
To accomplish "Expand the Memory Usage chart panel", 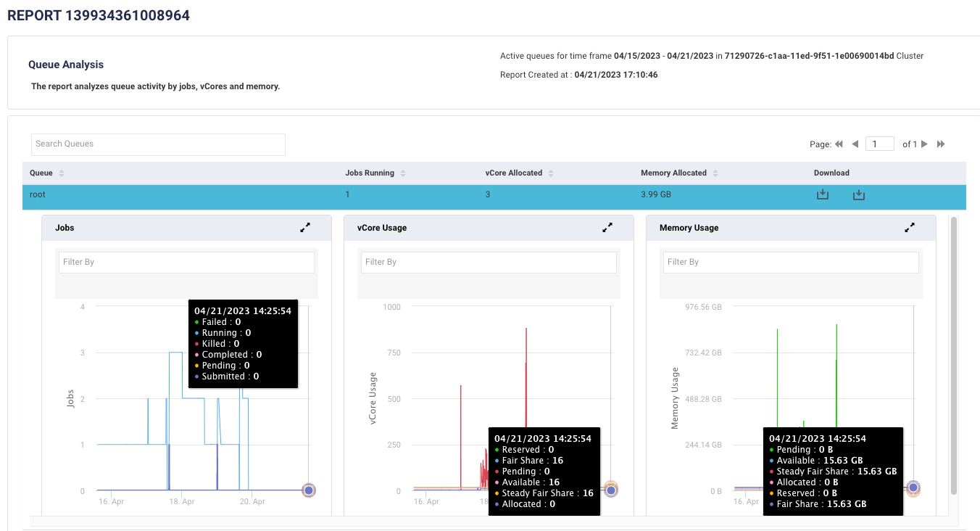I will (x=910, y=228).
